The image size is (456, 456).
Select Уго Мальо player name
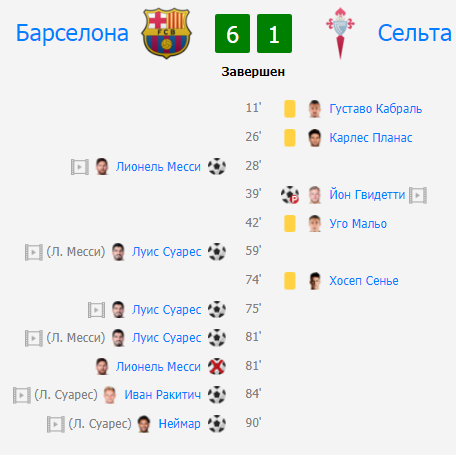coord(358,223)
